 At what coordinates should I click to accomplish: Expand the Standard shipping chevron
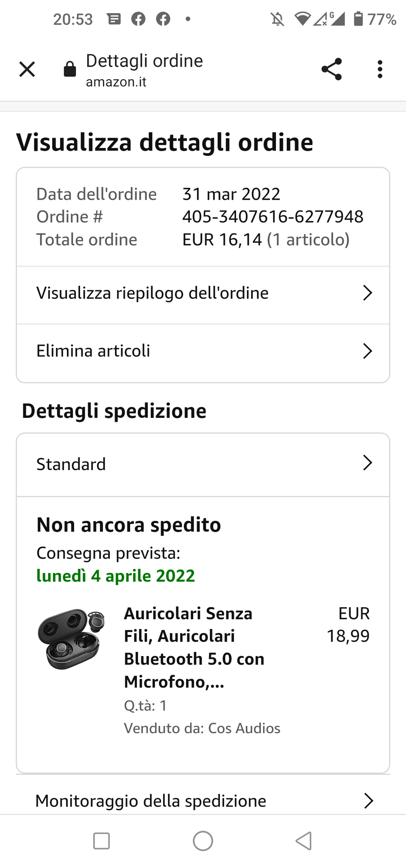367,463
